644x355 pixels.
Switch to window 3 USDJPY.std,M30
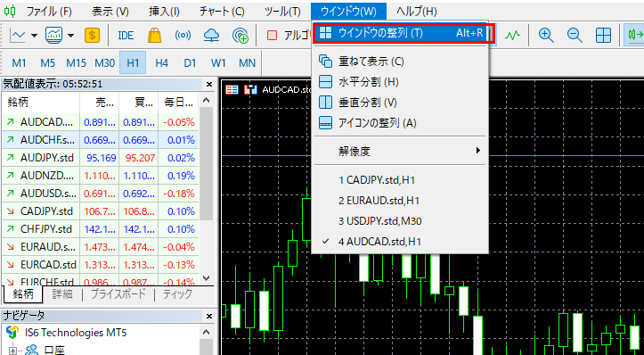(401, 221)
